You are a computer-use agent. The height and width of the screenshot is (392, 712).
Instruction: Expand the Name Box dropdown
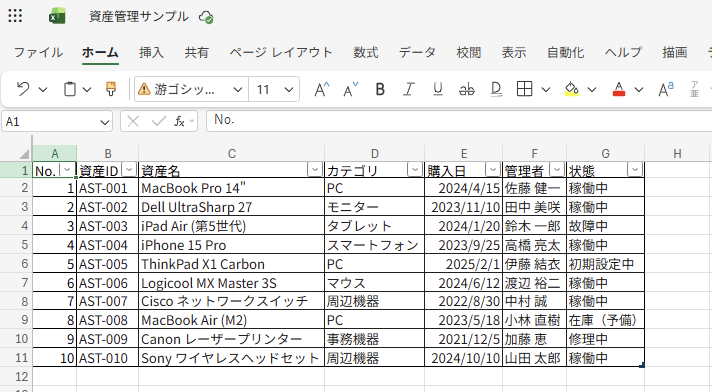click(104, 122)
